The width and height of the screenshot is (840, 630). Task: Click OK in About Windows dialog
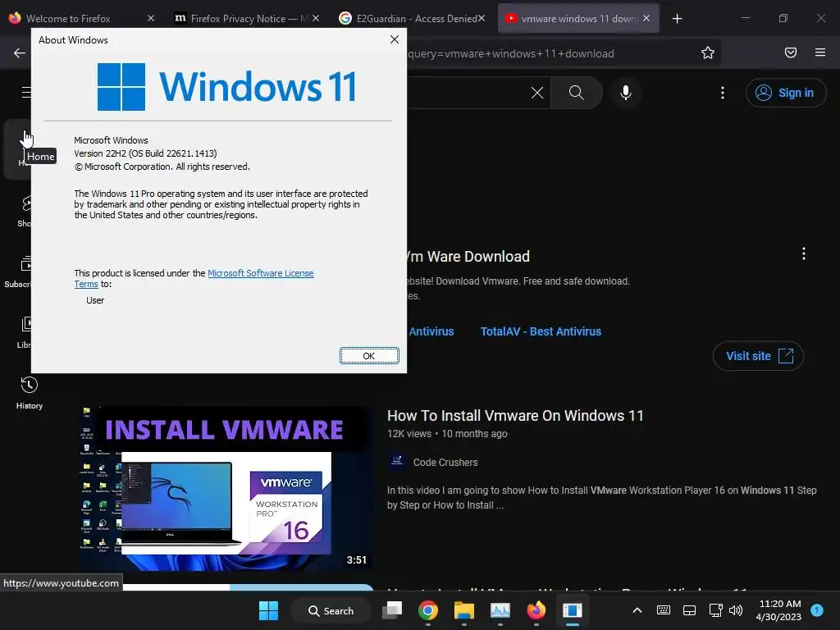[369, 356]
